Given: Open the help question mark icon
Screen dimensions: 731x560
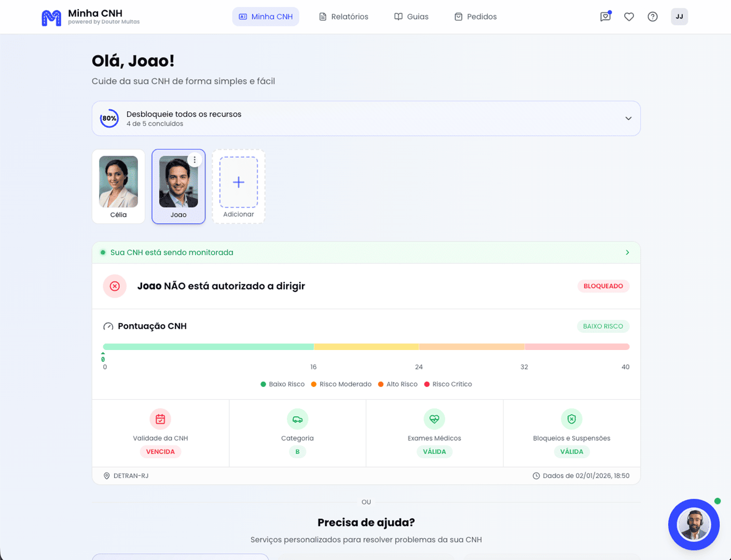Looking at the screenshot, I should [x=653, y=17].
